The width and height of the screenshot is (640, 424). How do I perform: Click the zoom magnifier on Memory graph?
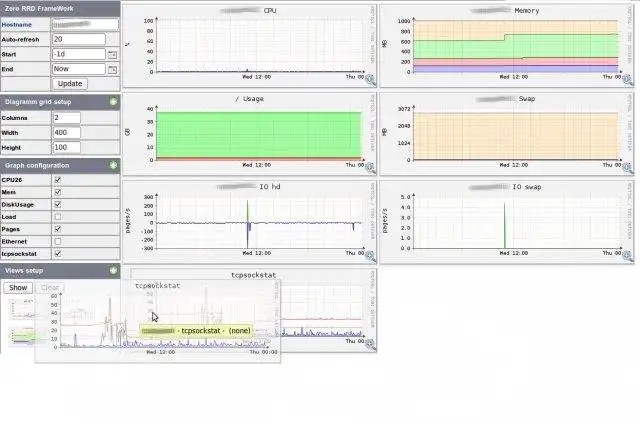[x=627, y=80]
